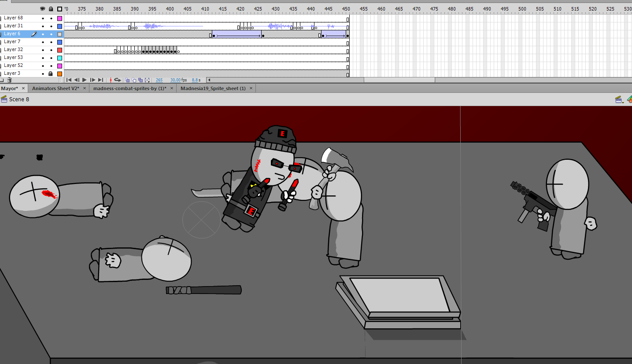Viewport: 632px width, 364px height.
Task: Click the center frame playhead icon
Action: (111, 80)
